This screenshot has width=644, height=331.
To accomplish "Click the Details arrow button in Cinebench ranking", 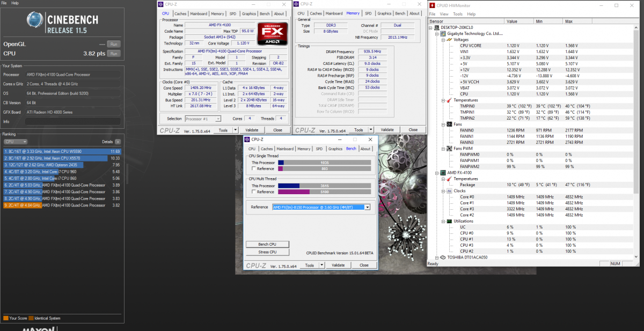I will pos(118,142).
